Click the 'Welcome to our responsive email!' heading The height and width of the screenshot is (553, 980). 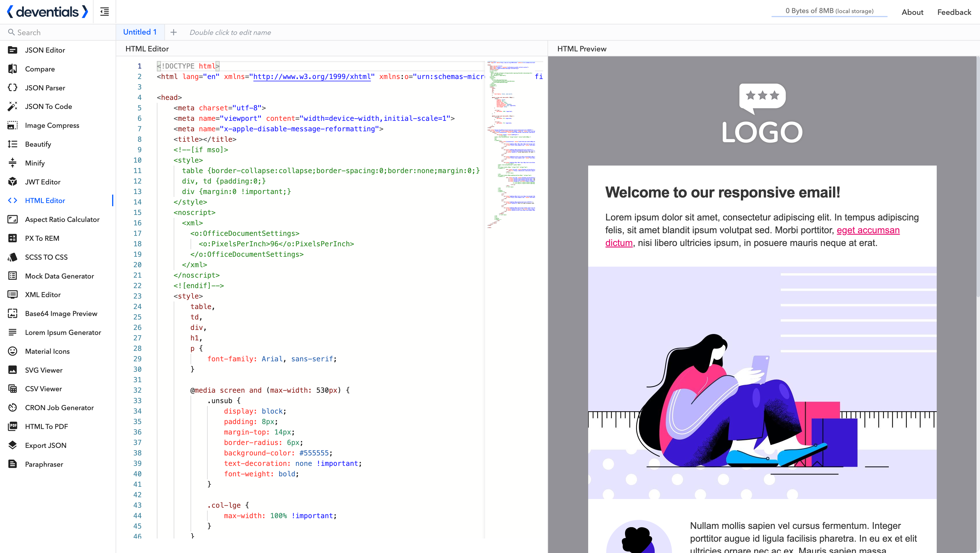(723, 192)
